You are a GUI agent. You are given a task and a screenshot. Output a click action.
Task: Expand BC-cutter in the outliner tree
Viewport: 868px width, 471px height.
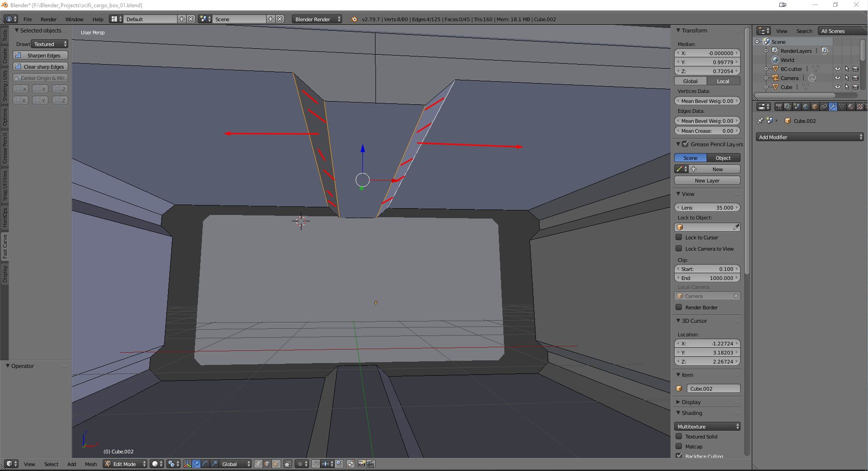[766, 69]
